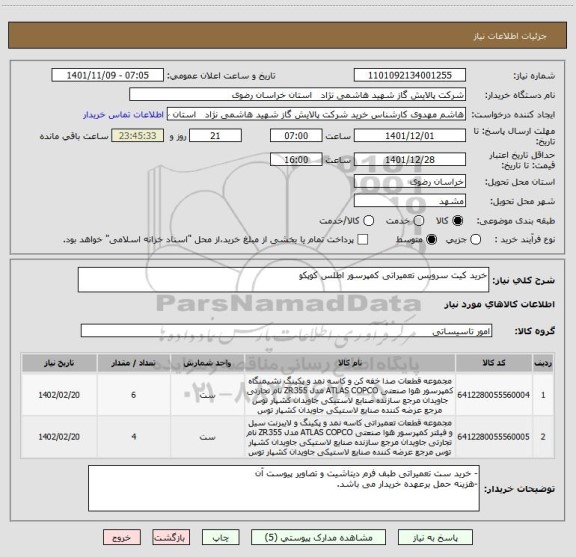
Task: Click the استان محل تحویل field خراسان رضوی
Action: click(x=410, y=182)
